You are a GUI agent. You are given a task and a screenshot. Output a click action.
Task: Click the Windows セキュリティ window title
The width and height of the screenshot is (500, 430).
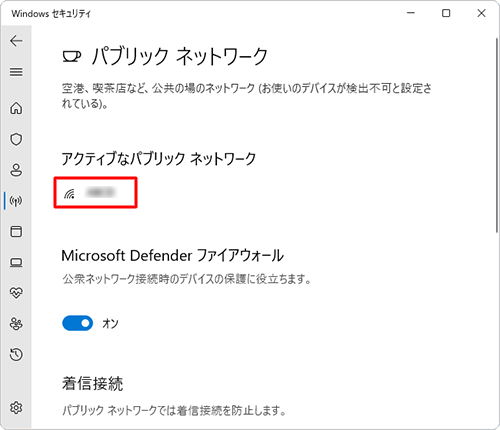(x=51, y=14)
